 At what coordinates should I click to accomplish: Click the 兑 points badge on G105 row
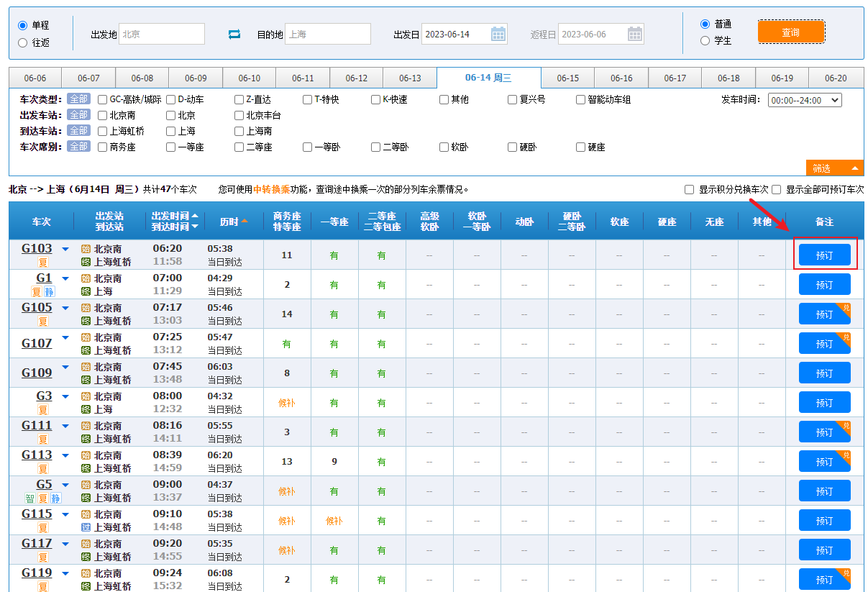846,308
